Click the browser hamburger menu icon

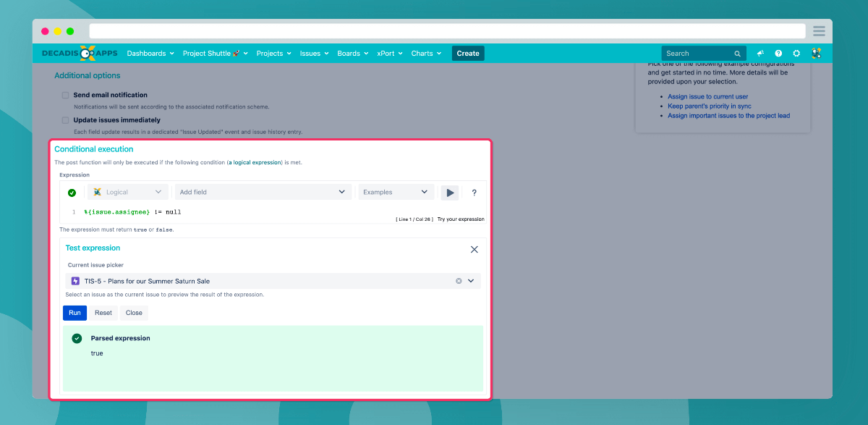tap(820, 30)
